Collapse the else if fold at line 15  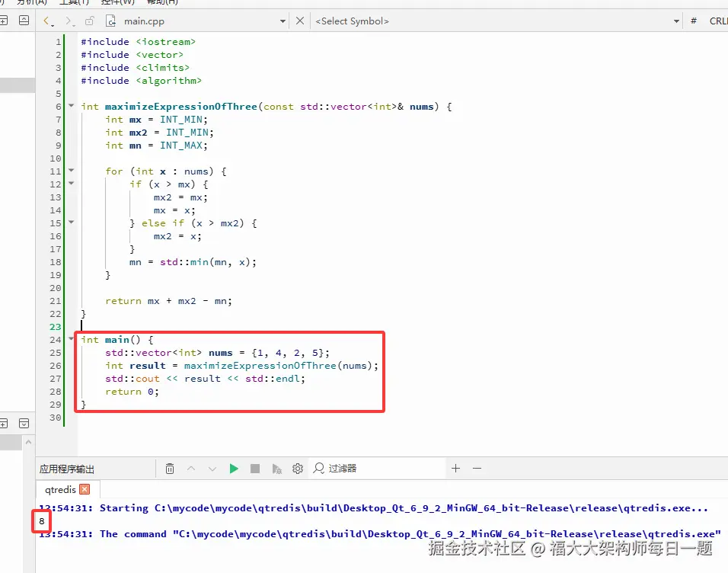point(71,222)
